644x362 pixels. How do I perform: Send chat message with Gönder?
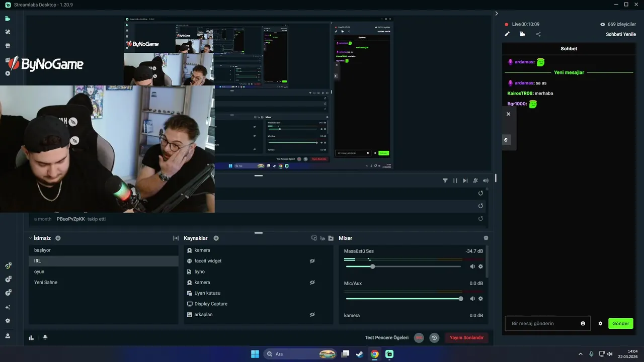[x=620, y=323]
